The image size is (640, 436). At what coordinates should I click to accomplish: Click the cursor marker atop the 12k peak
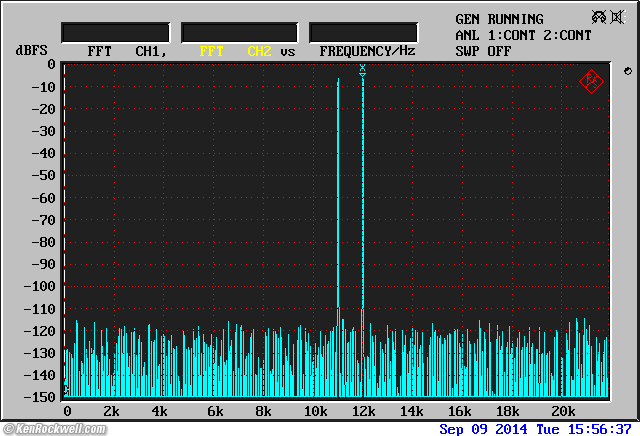point(362,70)
